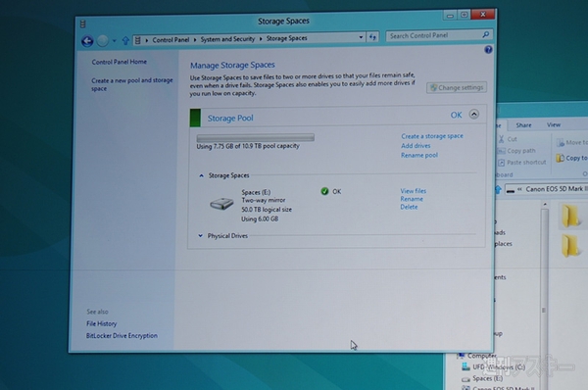Focus the Search Control Panel field

(x=434, y=35)
